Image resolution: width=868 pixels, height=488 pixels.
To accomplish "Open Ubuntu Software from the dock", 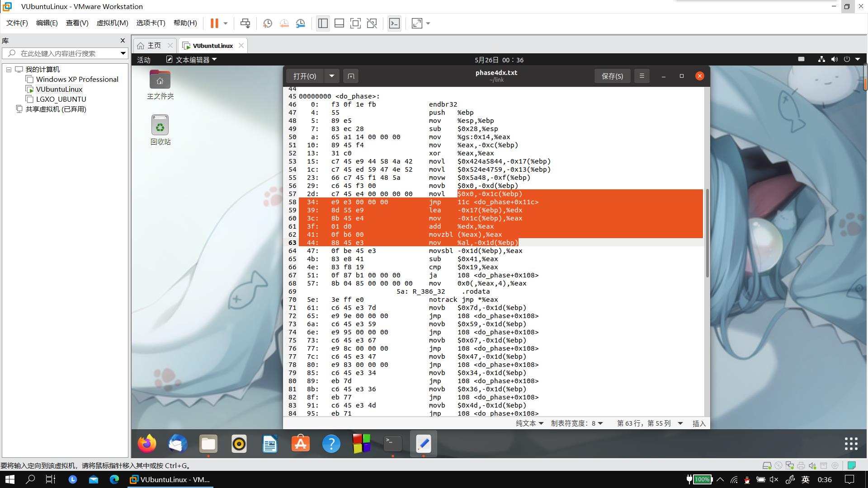I will coord(301,444).
